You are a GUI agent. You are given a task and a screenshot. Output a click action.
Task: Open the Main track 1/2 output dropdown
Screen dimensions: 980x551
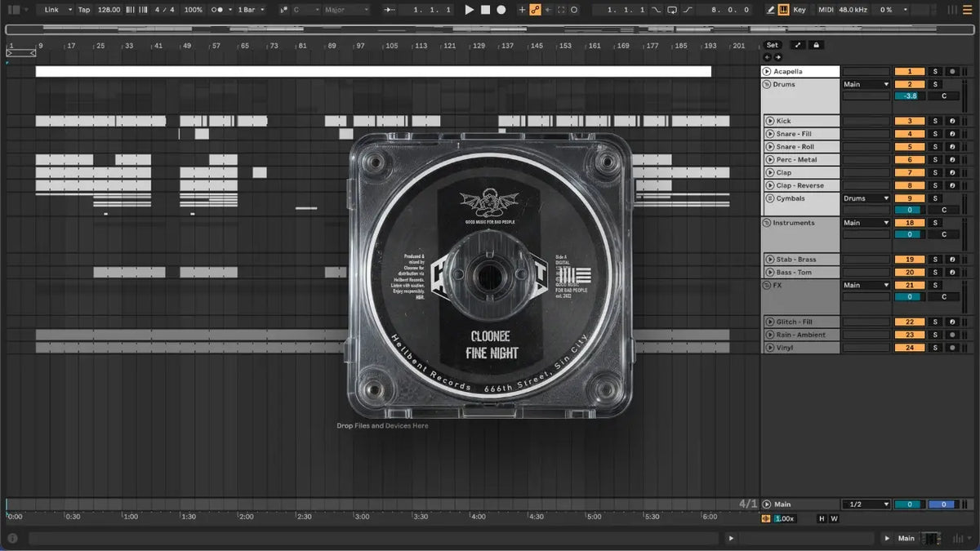point(866,504)
